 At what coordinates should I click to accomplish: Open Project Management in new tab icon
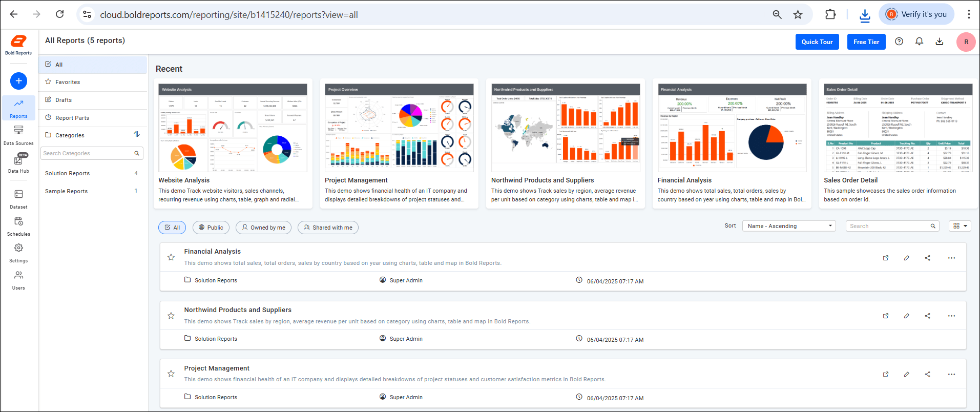click(x=886, y=374)
